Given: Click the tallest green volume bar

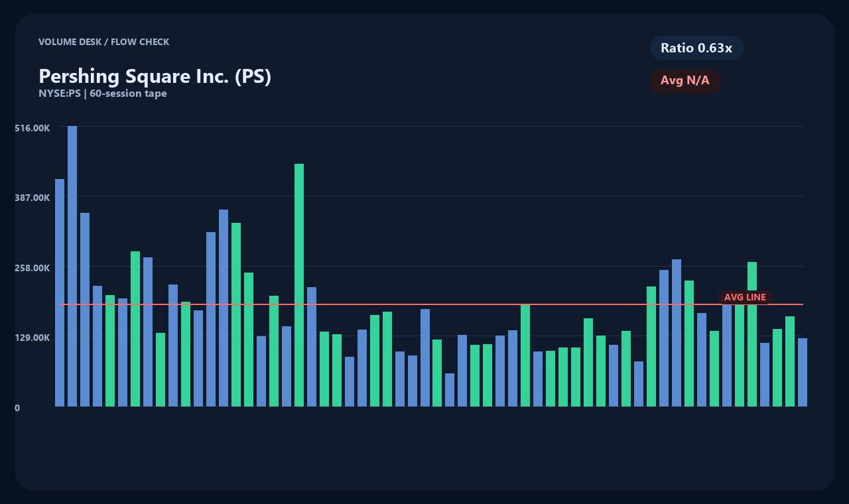Looking at the screenshot, I should coord(299,285).
